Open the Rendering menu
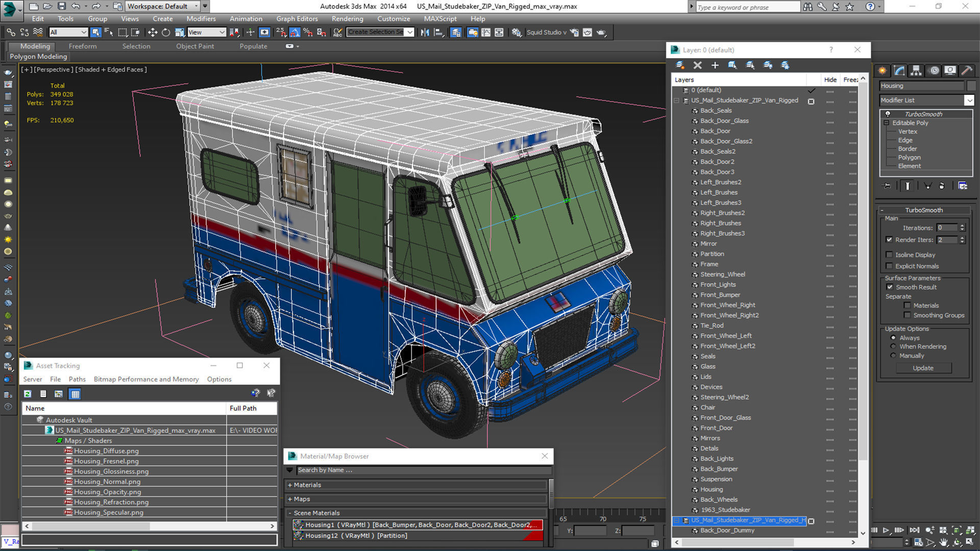Image resolution: width=980 pixels, height=551 pixels. [347, 19]
